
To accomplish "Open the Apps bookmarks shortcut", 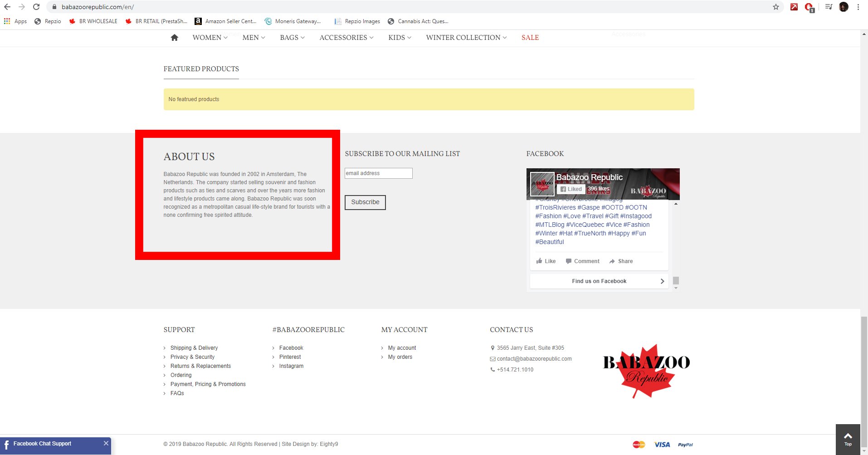I will pos(15,21).
